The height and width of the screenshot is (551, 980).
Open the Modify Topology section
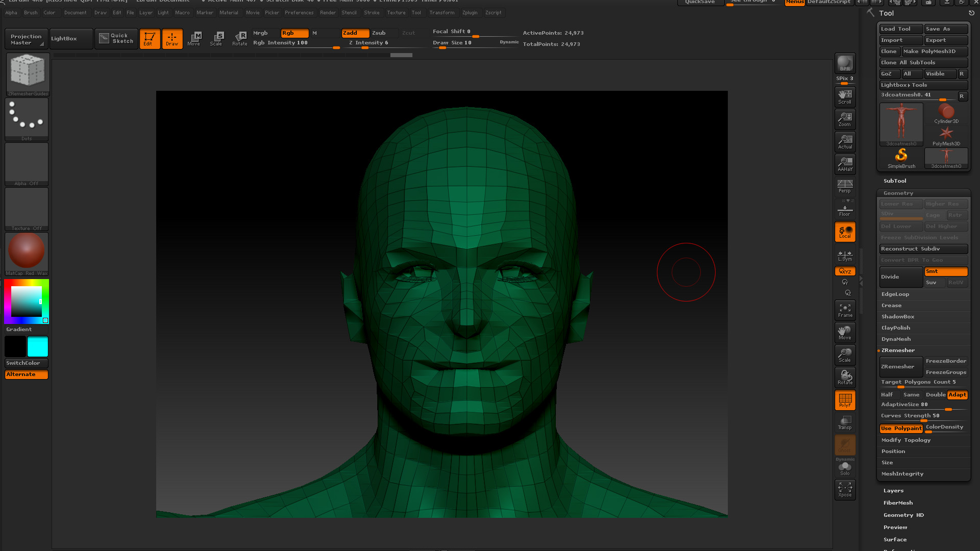[x=905, y=440]
